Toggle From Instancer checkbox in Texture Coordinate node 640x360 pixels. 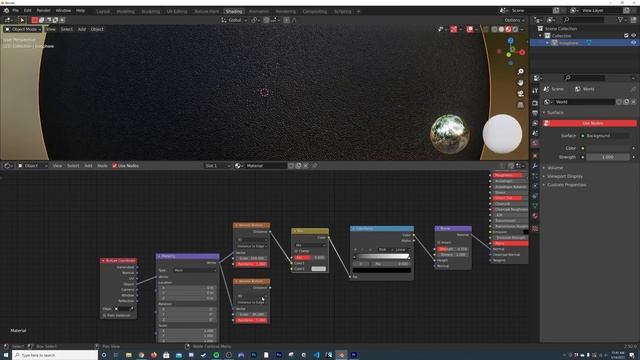[x=104, y=316]
